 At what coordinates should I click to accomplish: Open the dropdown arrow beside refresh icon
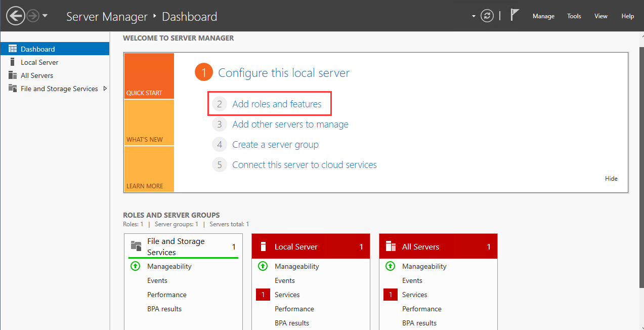coord(474,16)
